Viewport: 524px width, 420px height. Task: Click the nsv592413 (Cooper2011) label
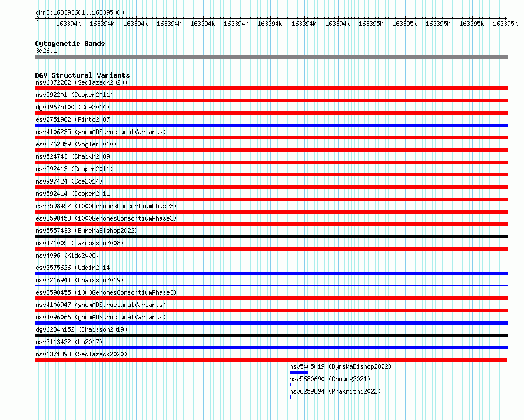[74, 169]
